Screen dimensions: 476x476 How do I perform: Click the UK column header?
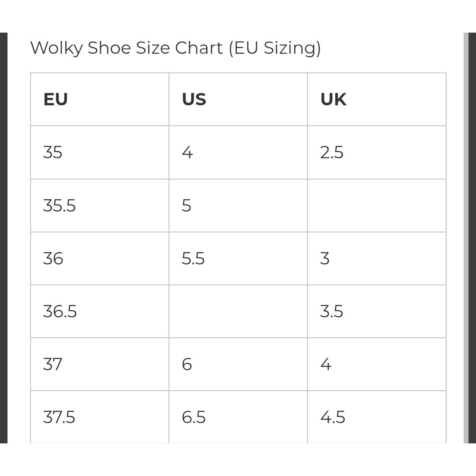377,99
